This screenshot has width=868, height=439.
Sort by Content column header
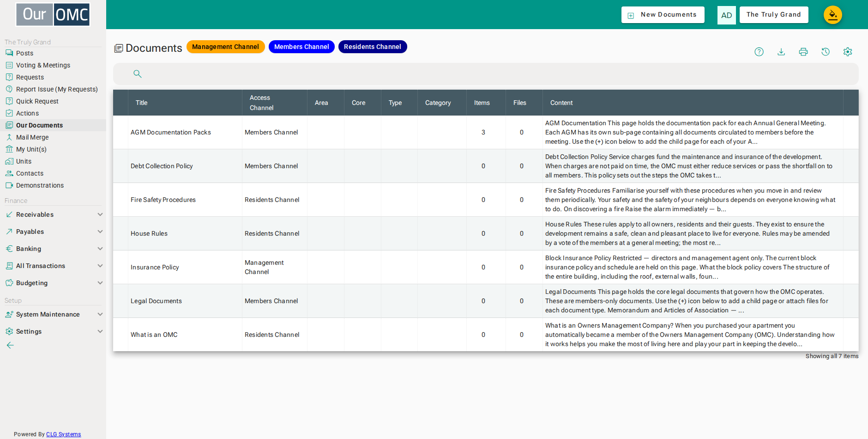click(561, 103)
